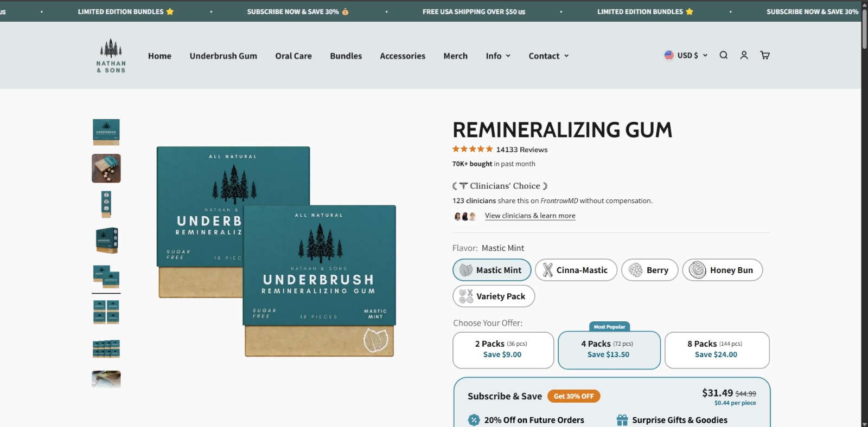
Task: Select the 8 Packs offer
Action: pos(717,350)
